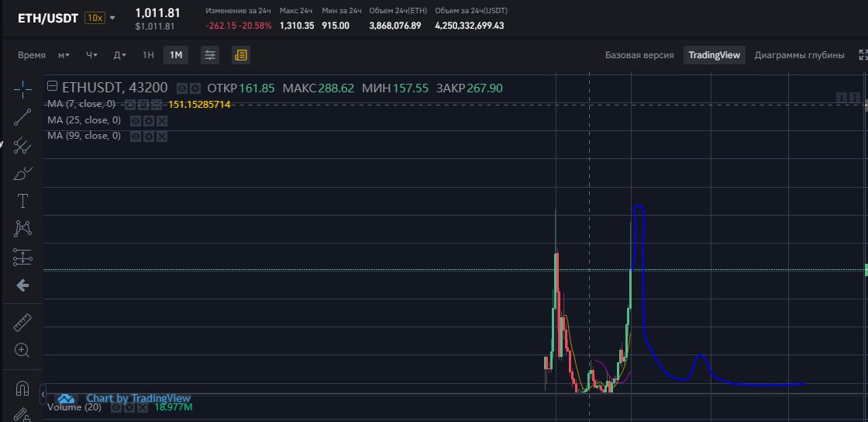Screen dimensions: 868x422
Task: Click the ЗАКР 267.90 close value
Action: [470, 88]
